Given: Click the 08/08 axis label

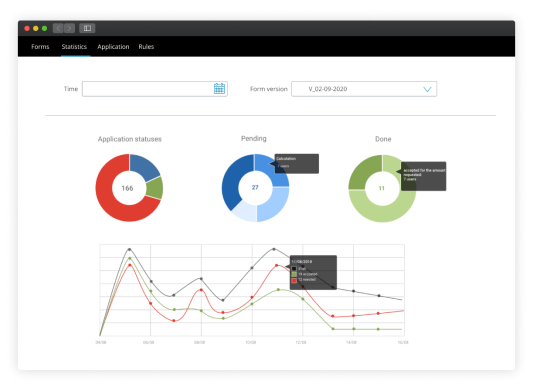Looking at the screenshot, I should pyautogui.click(x=199, y=342).
